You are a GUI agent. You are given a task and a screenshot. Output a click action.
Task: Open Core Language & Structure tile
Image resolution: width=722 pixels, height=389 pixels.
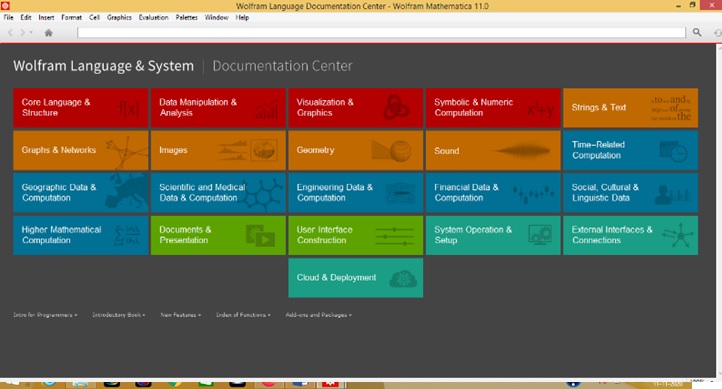point(81,108)
